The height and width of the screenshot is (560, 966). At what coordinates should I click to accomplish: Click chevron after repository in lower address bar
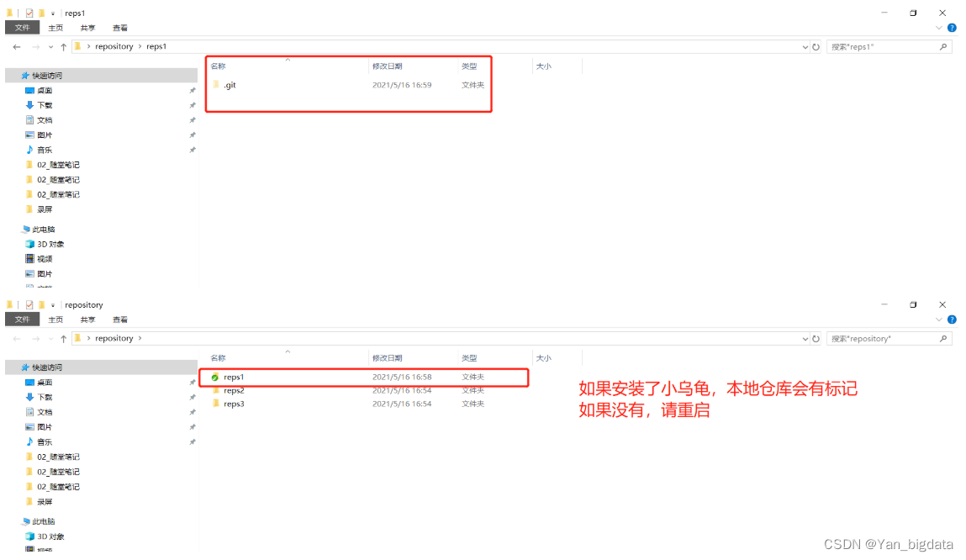pos(140,338)
